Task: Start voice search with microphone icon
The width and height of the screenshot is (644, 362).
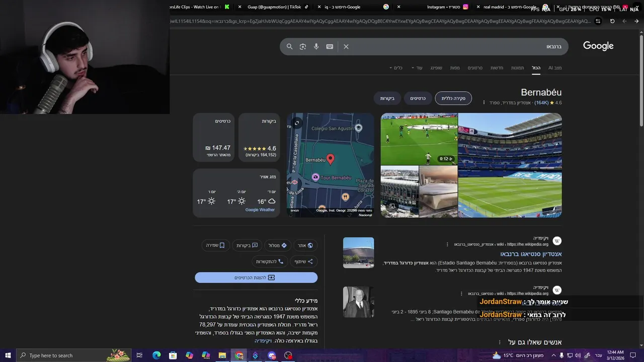Action: coord(316,46)
